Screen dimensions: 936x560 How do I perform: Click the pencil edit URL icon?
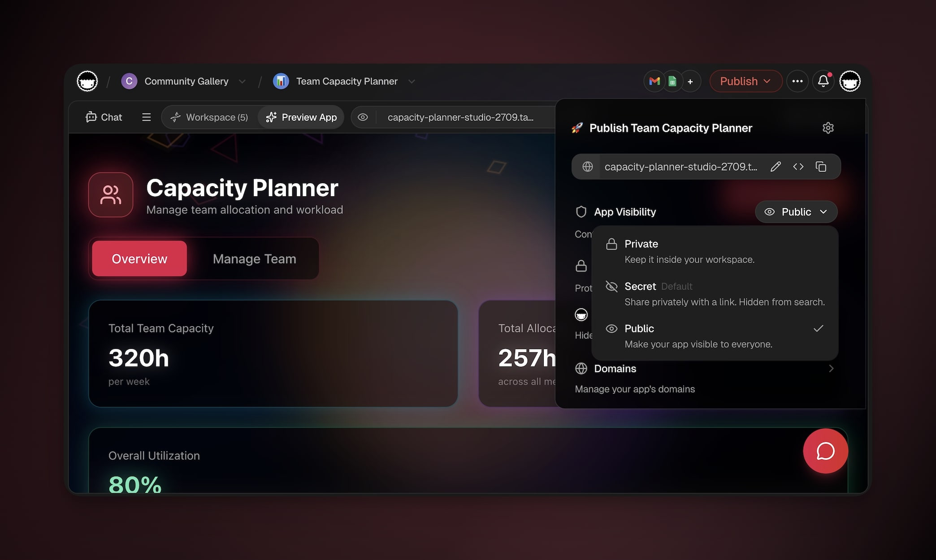[776, 167]
